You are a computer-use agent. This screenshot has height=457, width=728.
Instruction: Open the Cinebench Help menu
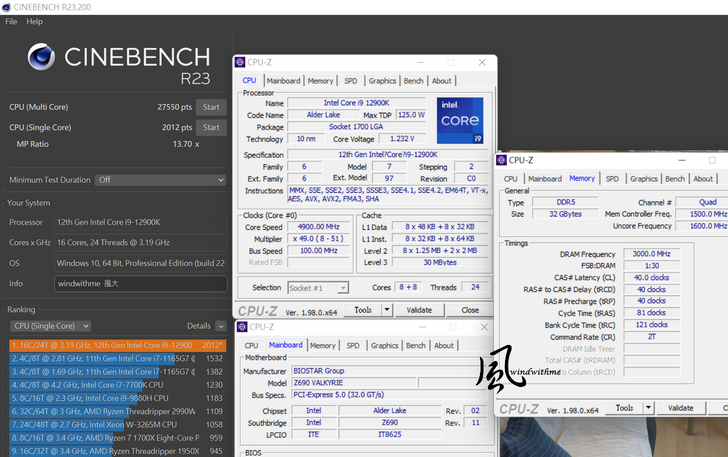click(34, 21)
